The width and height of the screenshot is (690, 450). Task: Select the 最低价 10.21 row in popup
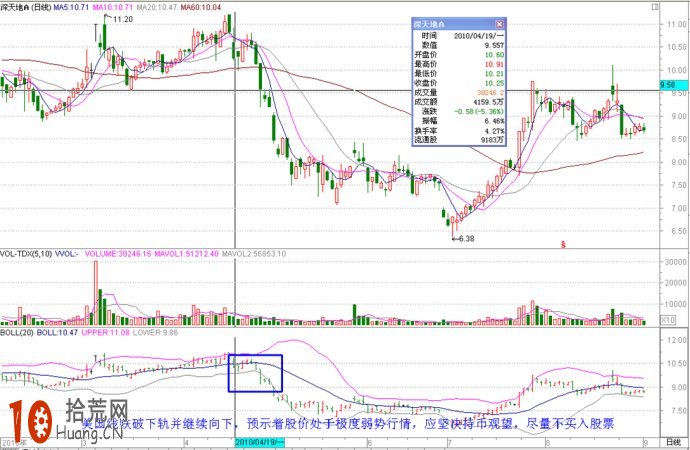pyautogui.click(x=459, y=74)
